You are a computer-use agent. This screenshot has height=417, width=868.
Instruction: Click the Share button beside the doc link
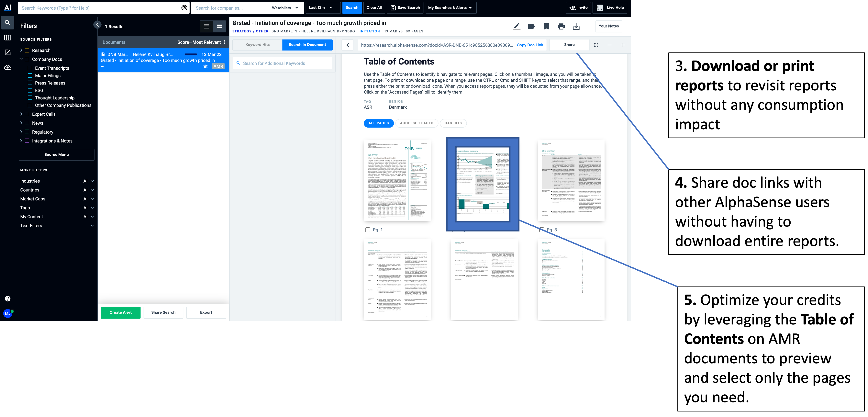click(569, 44)
